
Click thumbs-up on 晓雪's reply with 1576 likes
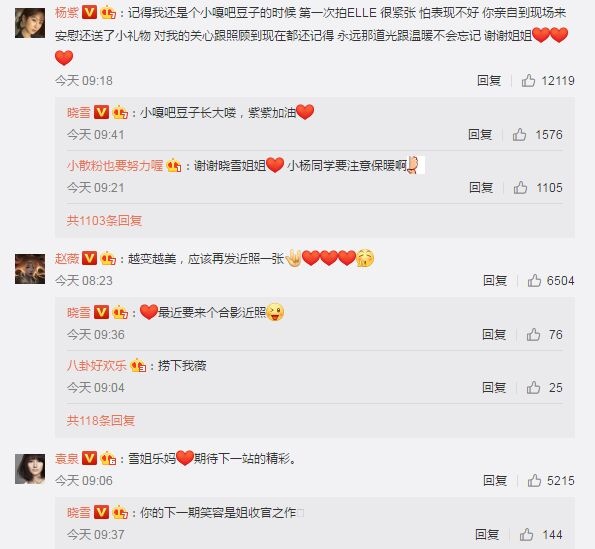[x=519, y=135]
